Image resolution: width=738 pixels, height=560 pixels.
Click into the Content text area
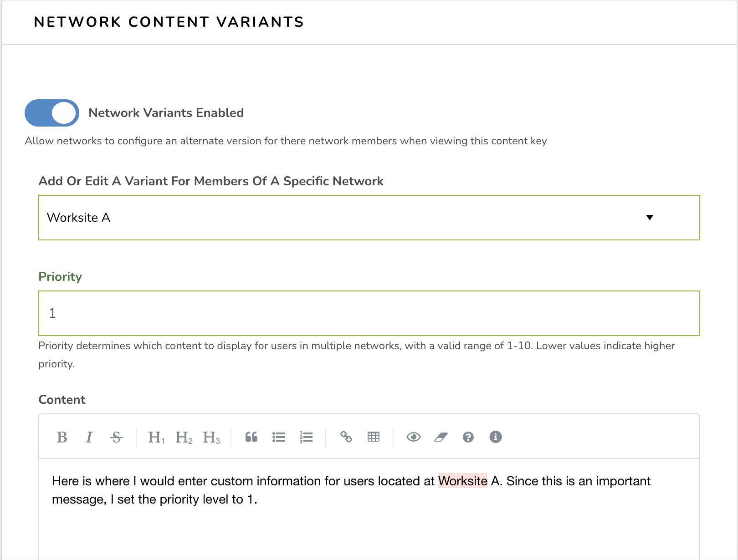[369, 509]
